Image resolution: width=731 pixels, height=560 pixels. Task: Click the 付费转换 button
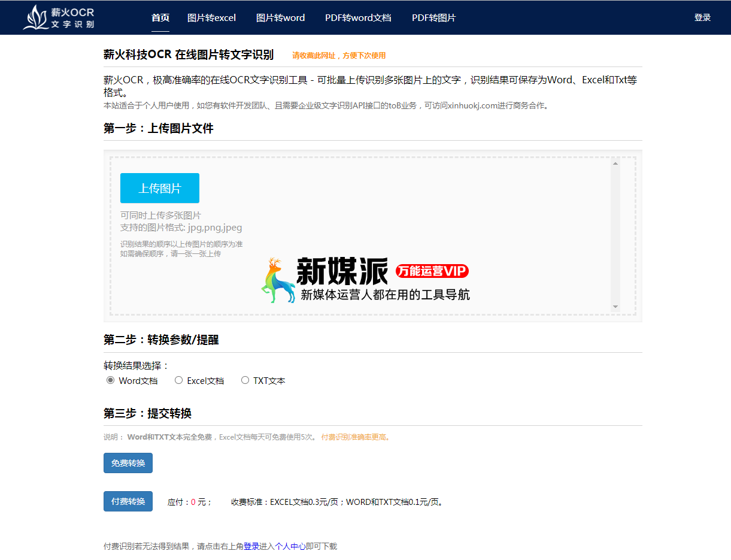coord(128,501)
